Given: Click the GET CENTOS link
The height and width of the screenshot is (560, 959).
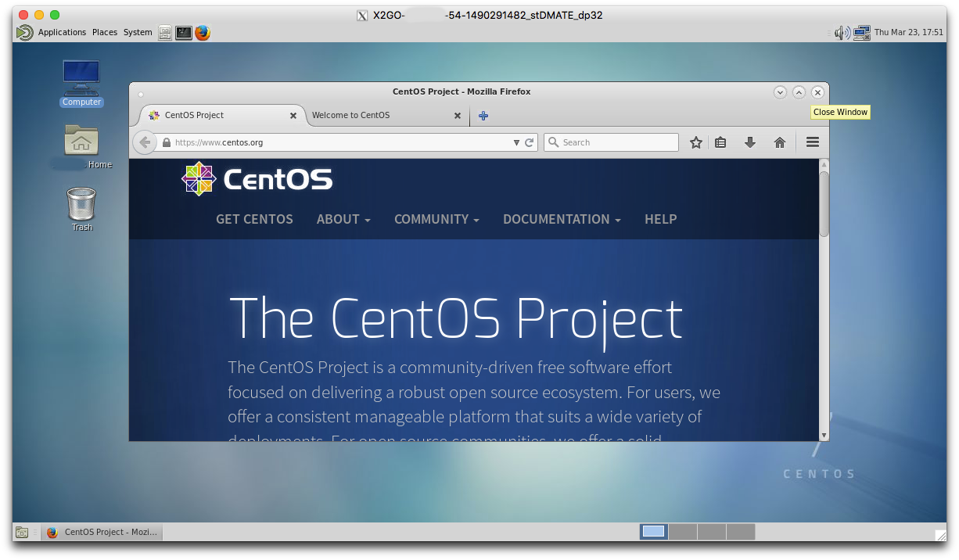Looking at the screenshot, I should click(x=254, y=219).
